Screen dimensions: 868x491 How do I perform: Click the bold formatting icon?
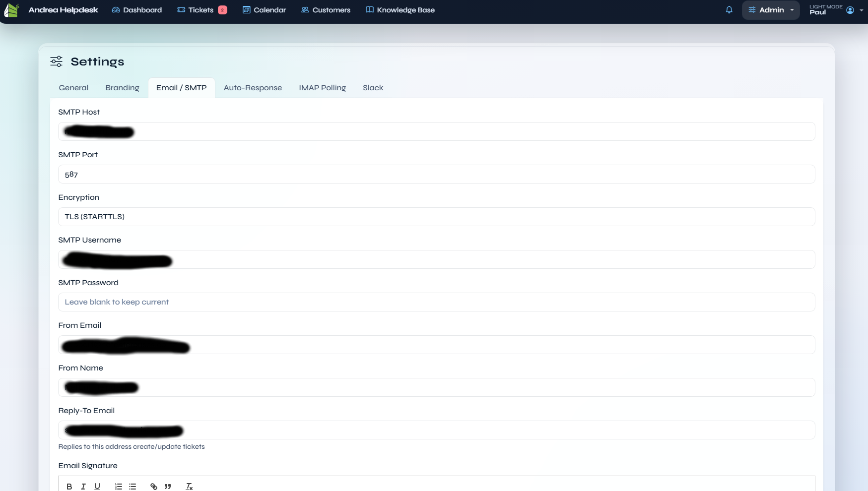pos(69,487)
